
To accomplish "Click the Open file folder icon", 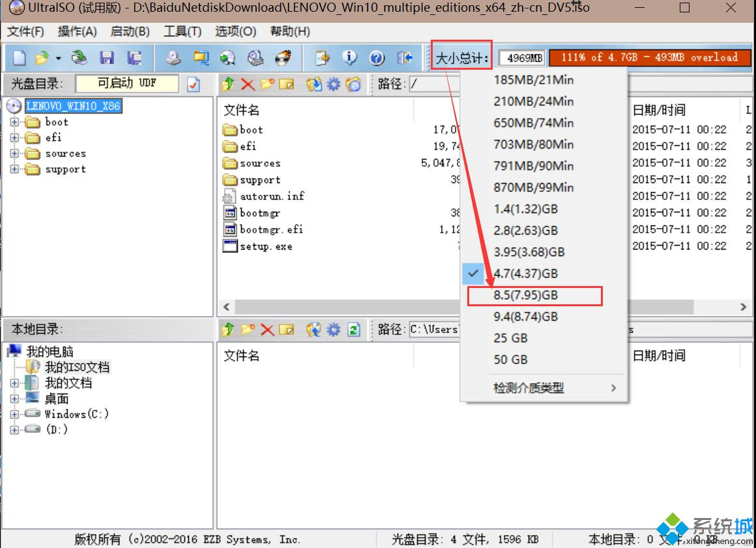I will click(x=42, y=58).
